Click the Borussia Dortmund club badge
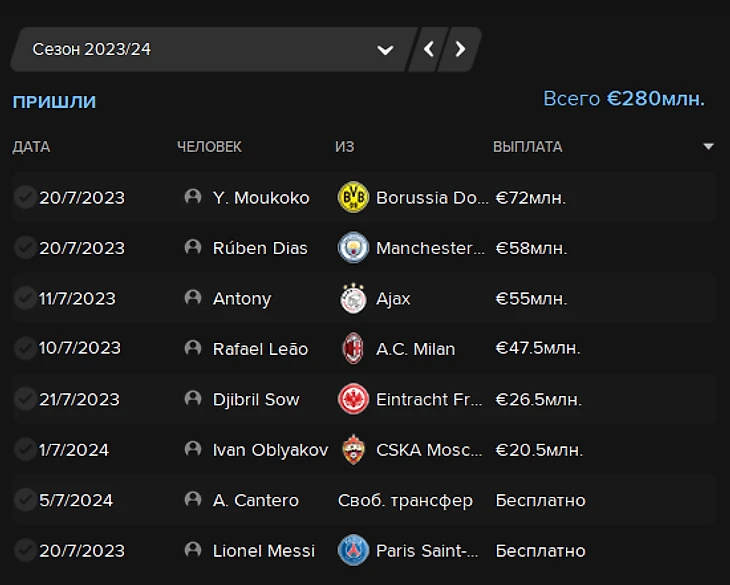730x585 pixels. 353,197
